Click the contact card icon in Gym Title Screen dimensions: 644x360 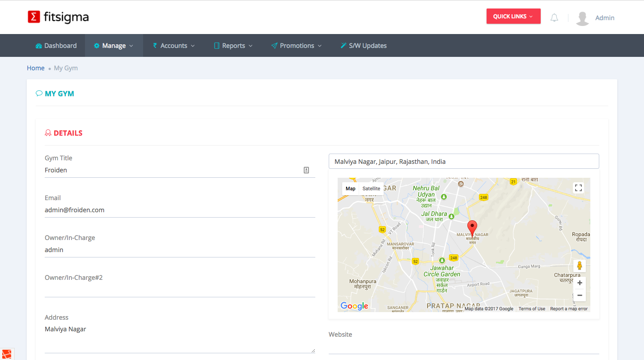[306, 170]
